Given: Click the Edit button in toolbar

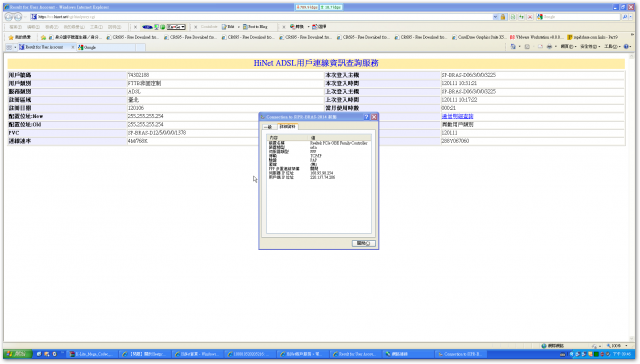Looking at the screenshot, I should pos(229,27).
